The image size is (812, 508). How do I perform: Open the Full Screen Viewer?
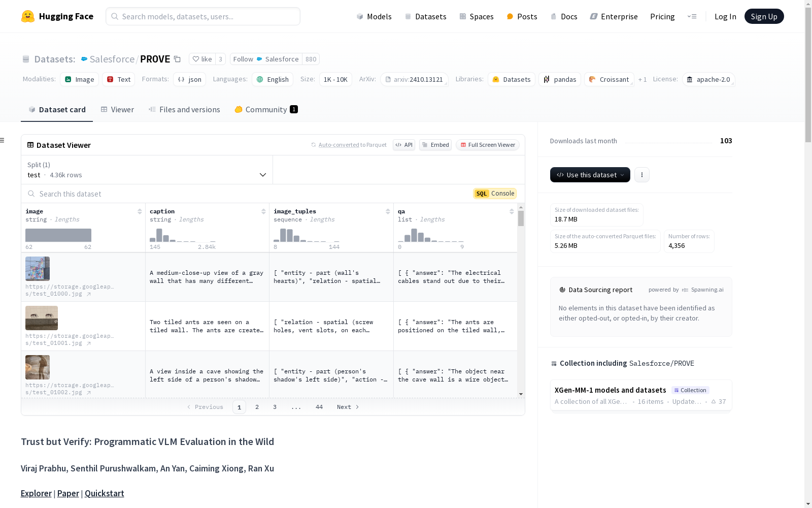[488, 145]
